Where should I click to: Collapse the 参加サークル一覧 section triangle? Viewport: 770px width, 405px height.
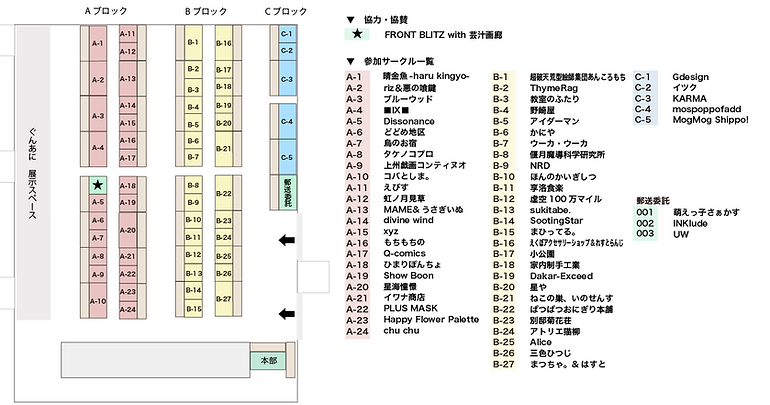[x=350, y=61]
